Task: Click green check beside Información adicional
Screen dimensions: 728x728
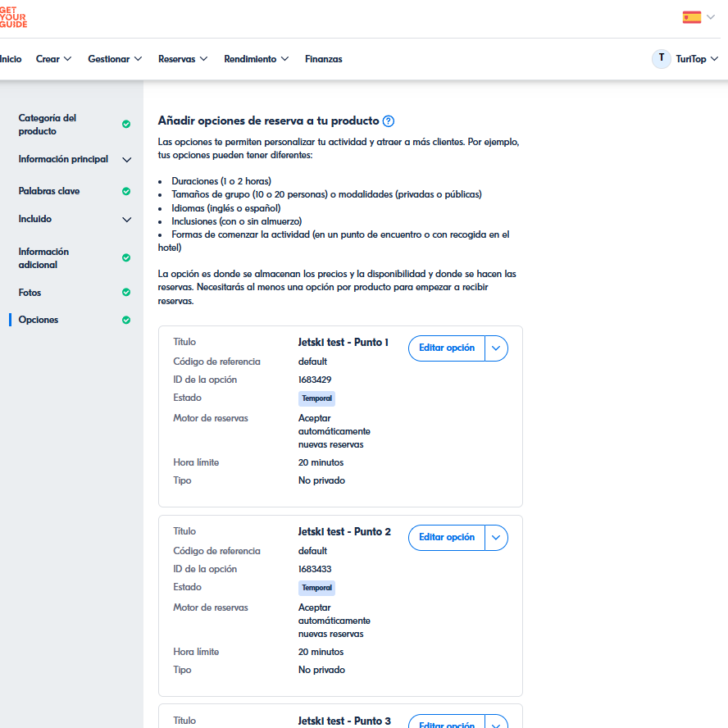Action: pyautogui.click(x=126, y=258)
